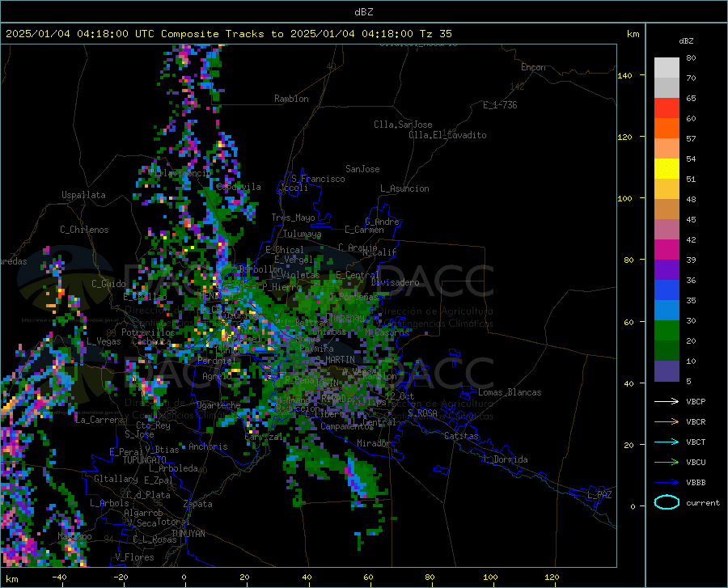Click the Encon map label
The width and height of the screenshot is (728, 588).
point(533,67)
